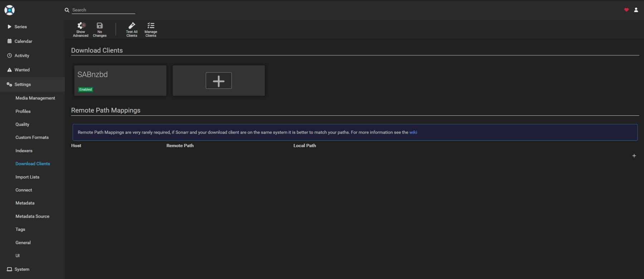
Task: Follow the wiki link
Action: coord(413,132)
